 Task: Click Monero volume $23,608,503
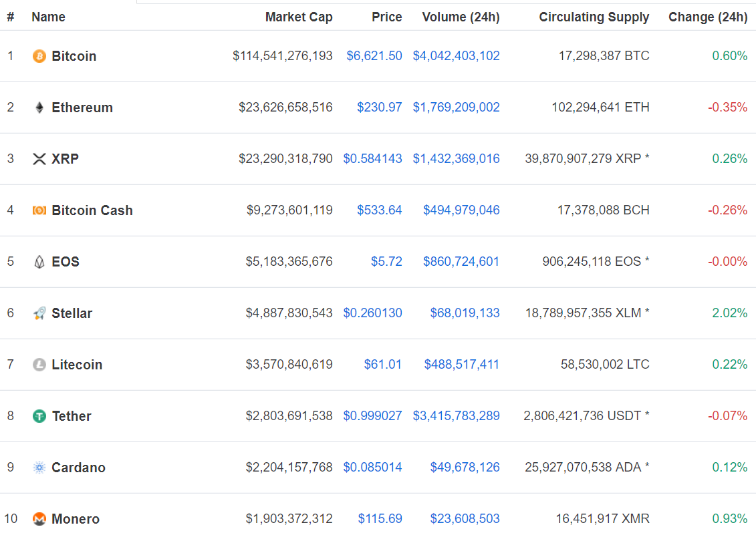(x=465, y=519)
